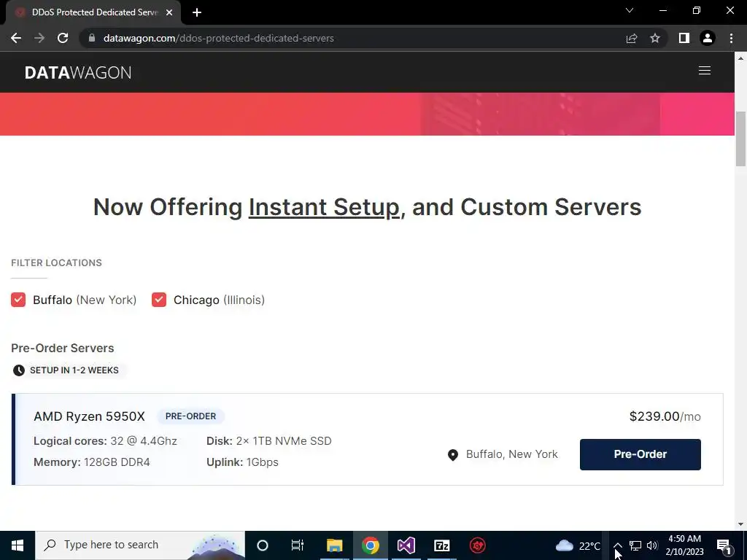The height and width of the screenshot is (560, 747).
Task: Open 7-Zip from taskbar
Action: point(441,545)
